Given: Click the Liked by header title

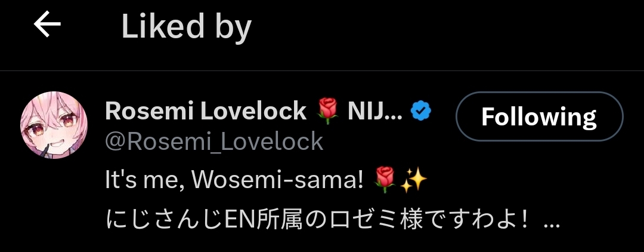Looking at the screenshot, I should point(187,27).
